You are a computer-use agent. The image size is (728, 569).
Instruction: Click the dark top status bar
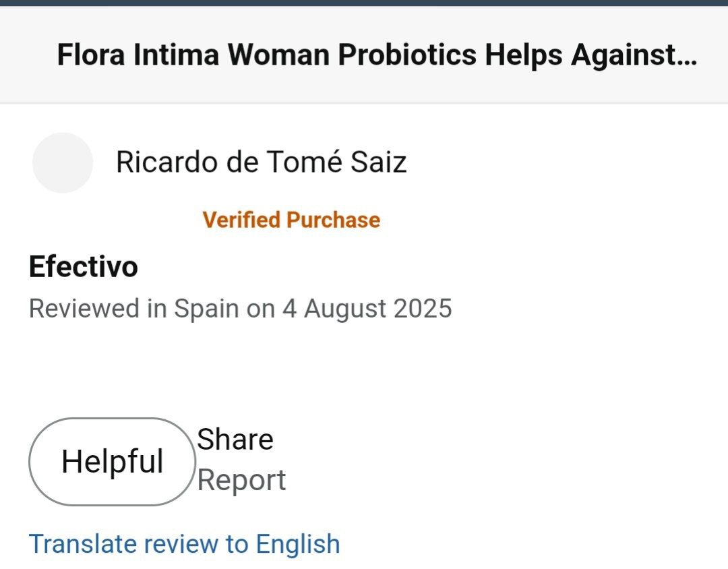pos(364,3)
